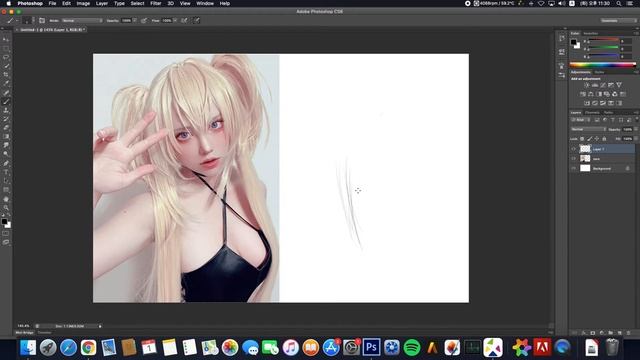Screen dimensions: 640x360
Task: Toggle lock position in Layers panel
Action: click(x=597, y=139)
